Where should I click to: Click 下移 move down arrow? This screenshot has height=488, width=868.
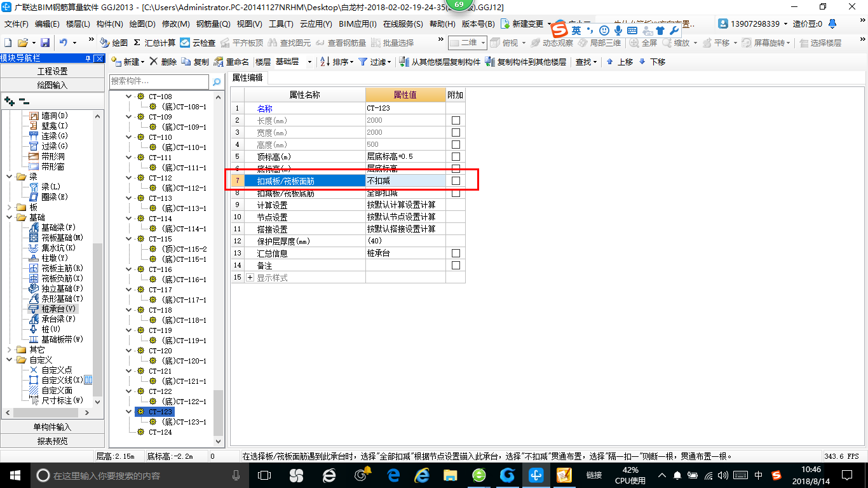point(652,62)
